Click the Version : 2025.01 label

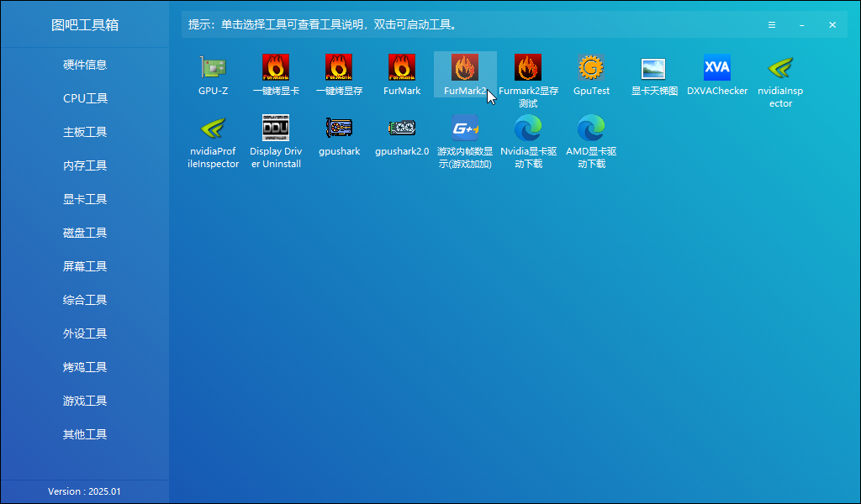tap(84, 491)
